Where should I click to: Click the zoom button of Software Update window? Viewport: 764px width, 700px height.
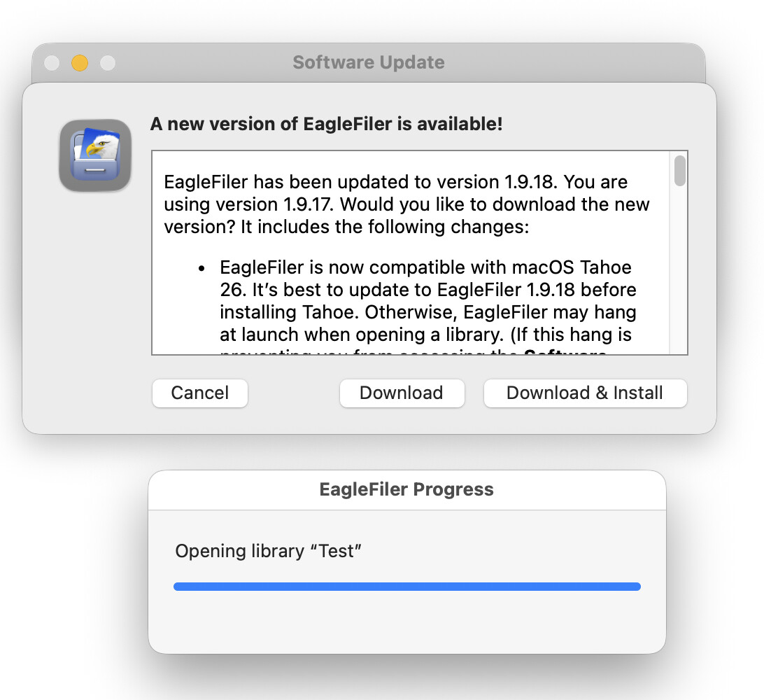[108, 63]
